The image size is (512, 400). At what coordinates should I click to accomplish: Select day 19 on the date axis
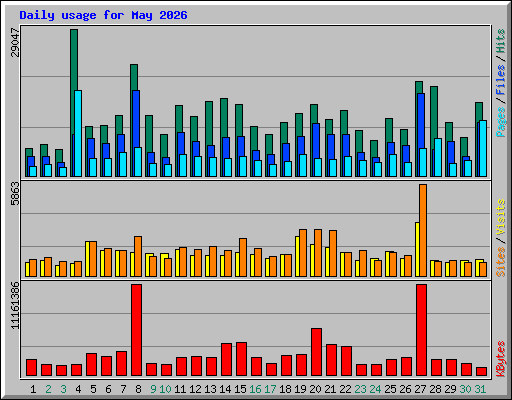(300, 389)
